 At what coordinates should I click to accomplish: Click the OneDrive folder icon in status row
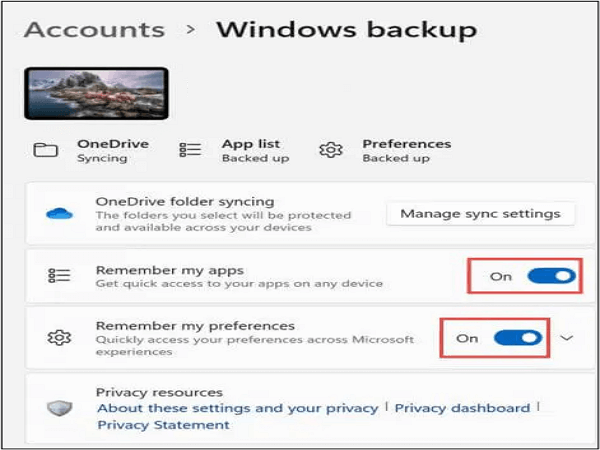(x=46, y=150)
